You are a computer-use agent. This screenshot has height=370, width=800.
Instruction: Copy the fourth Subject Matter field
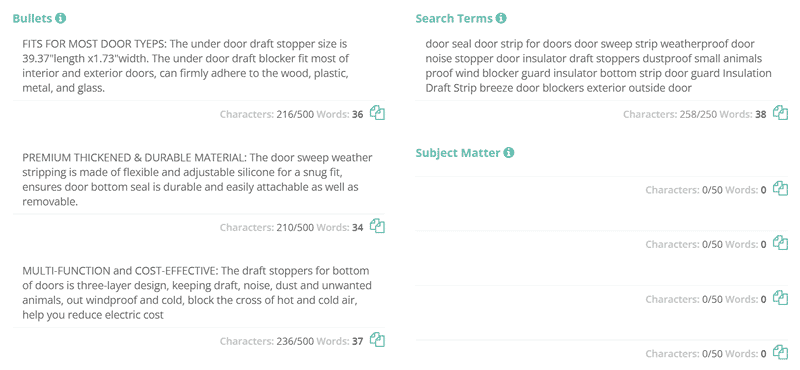[x=781, y=352]
